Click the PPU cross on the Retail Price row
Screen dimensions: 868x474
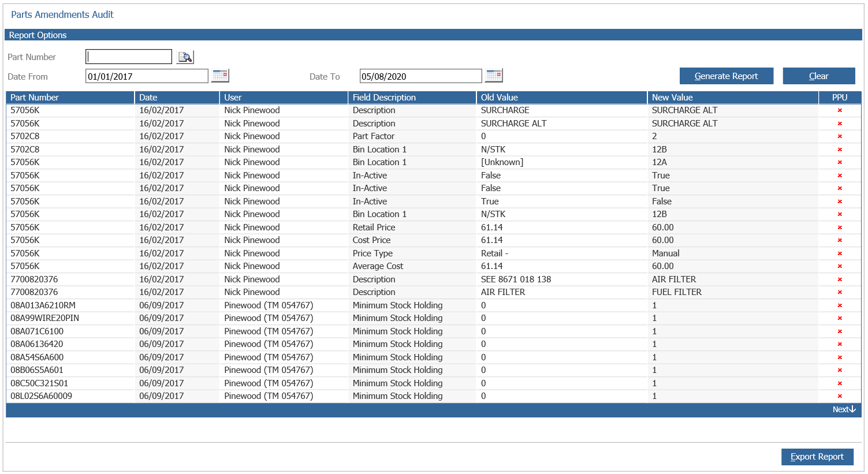[x=840, y=227]
